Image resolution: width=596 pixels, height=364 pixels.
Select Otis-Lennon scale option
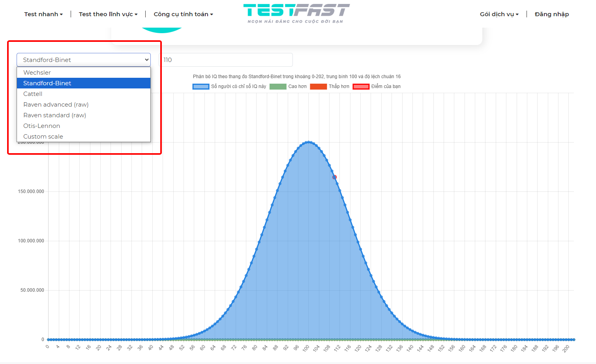41,126
